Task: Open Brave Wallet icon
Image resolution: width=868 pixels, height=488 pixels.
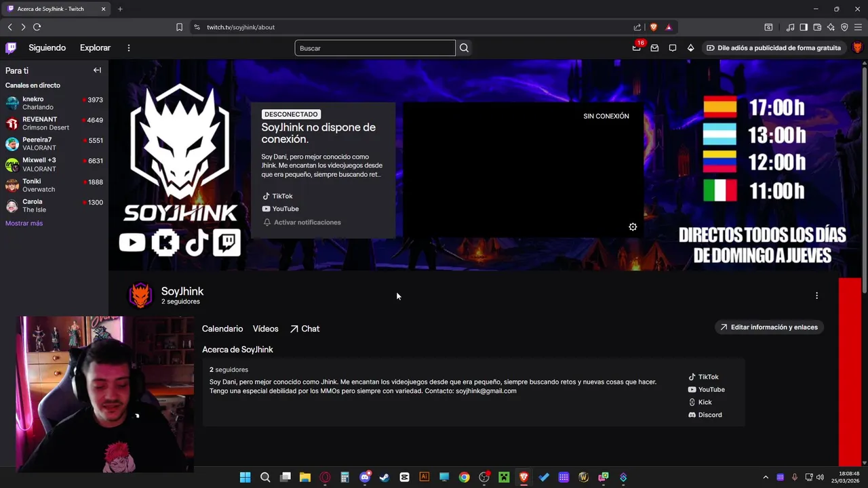Action: point(817,27)
